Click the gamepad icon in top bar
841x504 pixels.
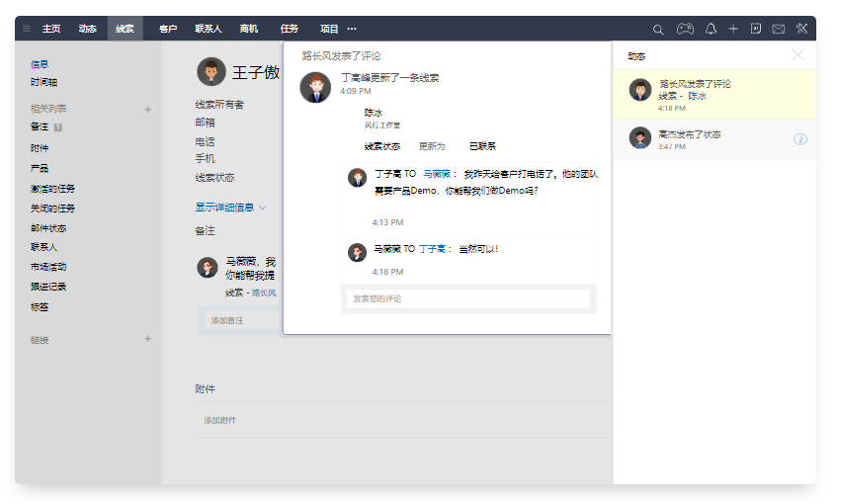click(x=684, y=29)
